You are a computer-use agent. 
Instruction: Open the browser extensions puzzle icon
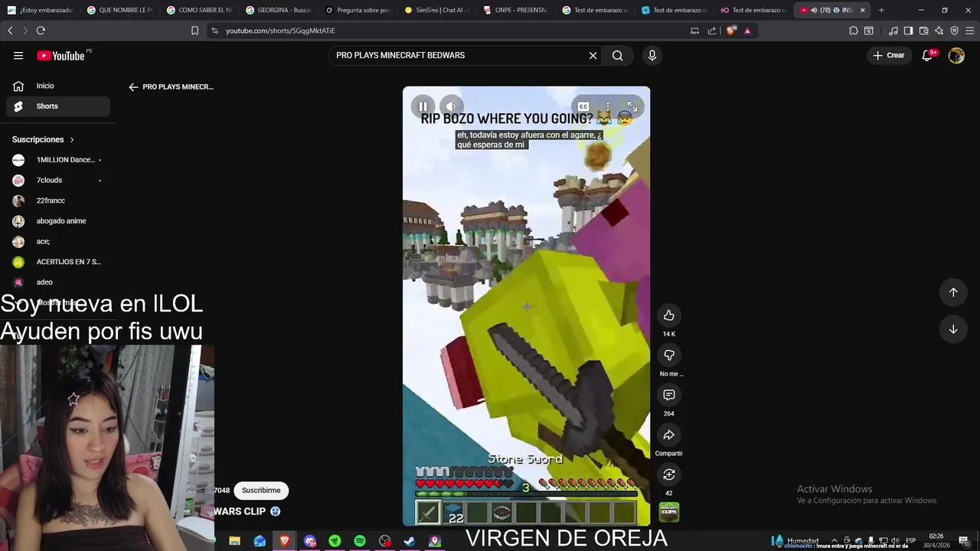coord(853,31)
